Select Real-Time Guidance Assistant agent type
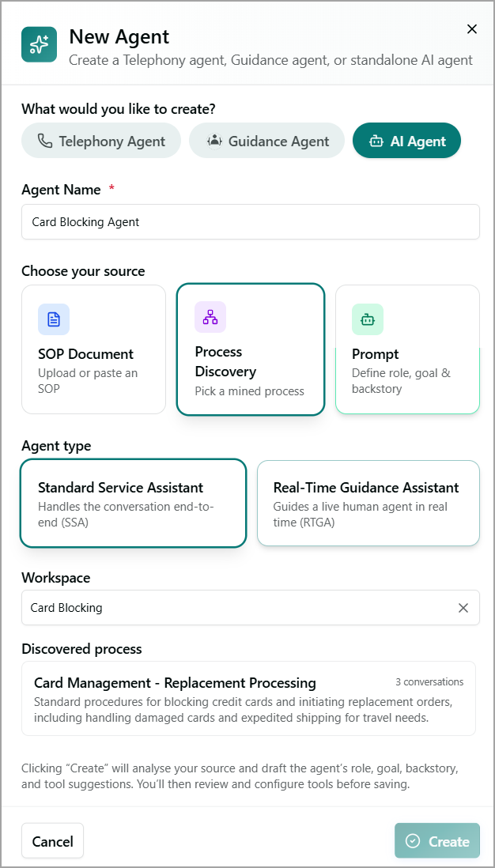The height and width of the screenshot is (868, 495). tap(368, 504)
